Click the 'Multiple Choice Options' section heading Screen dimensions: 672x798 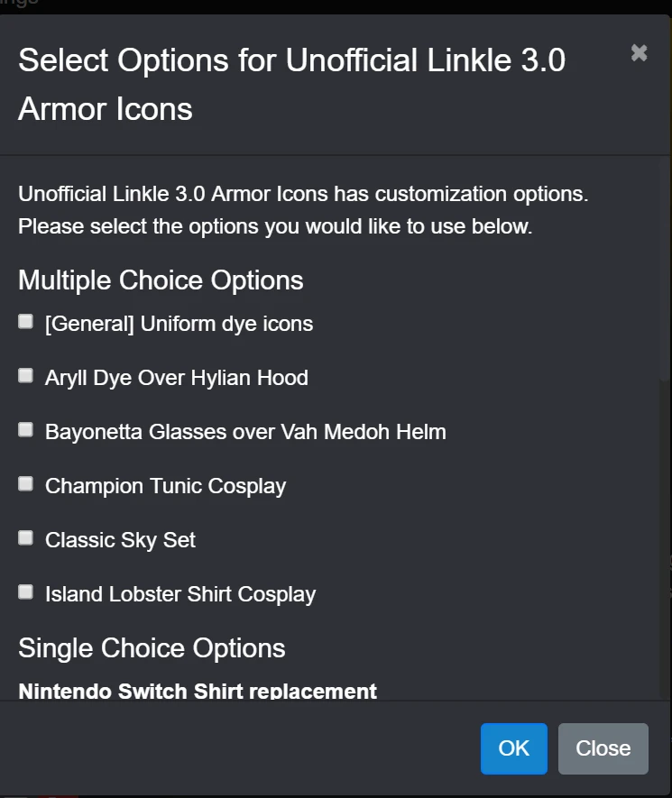tap(161, 280)
